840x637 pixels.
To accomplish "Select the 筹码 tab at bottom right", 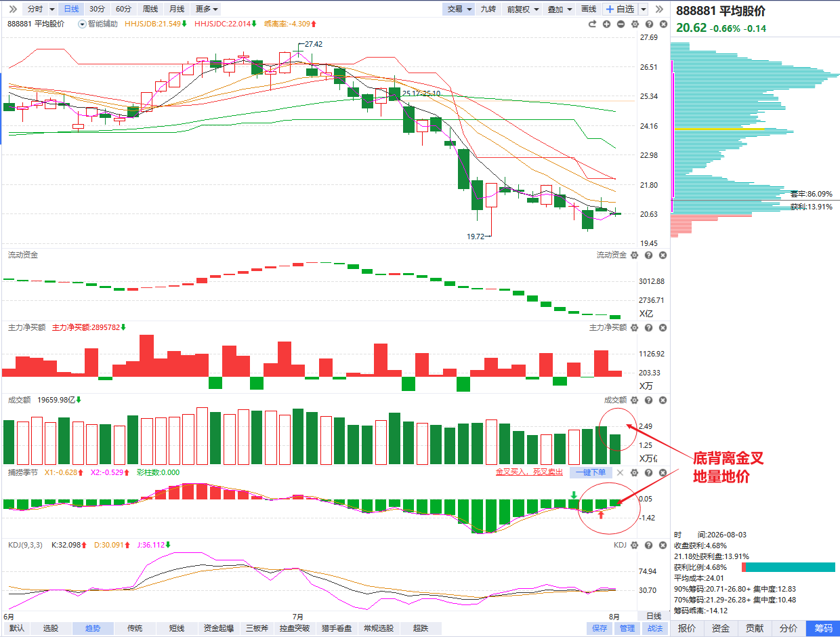I will 823,628.
